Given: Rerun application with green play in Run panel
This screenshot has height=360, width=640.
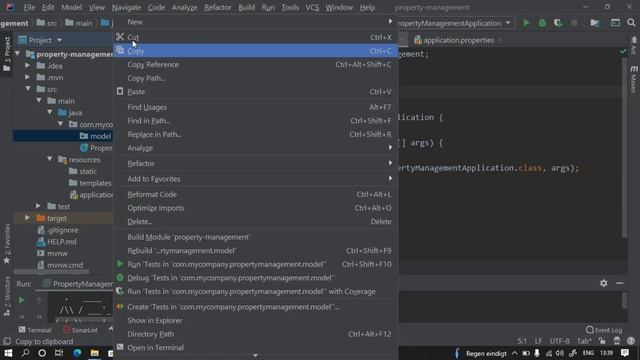Looking at the screenshot, I should [21, 300].
